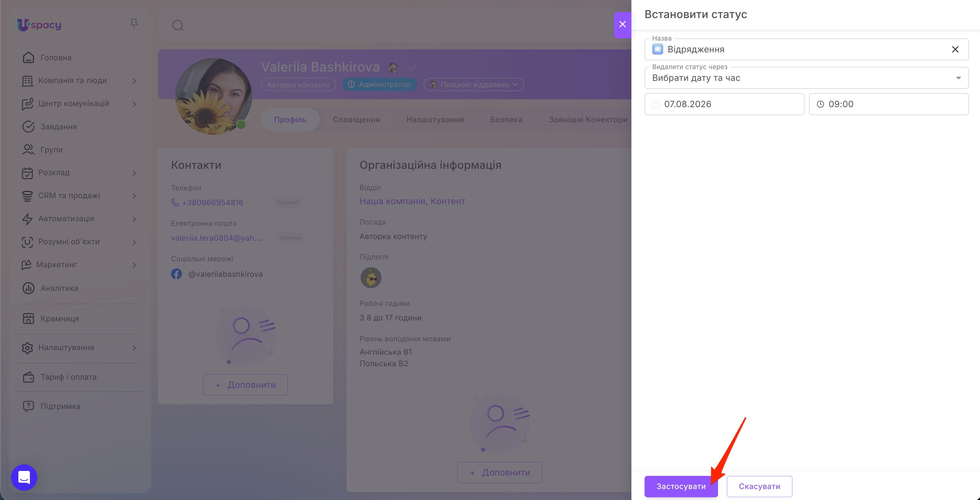Open Контент department link
This screenshot has width=980, height=500.
[448, 201]
